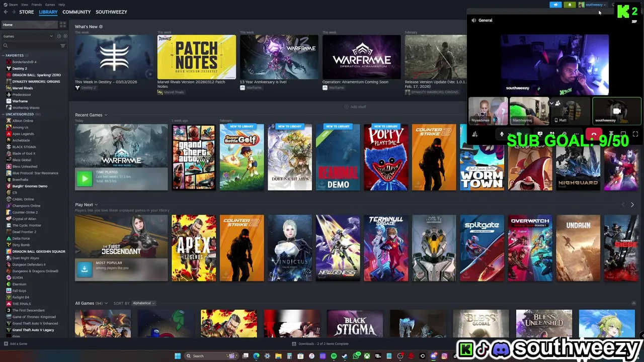
Task: Open Steam from the Windows taskbar
Action: point(345,356)
